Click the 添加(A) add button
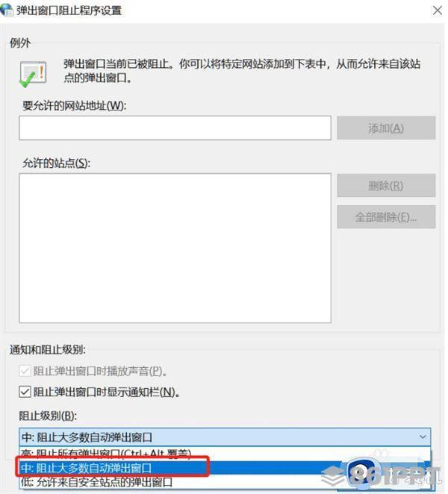 pyautogui.click(x=386, y=128)
